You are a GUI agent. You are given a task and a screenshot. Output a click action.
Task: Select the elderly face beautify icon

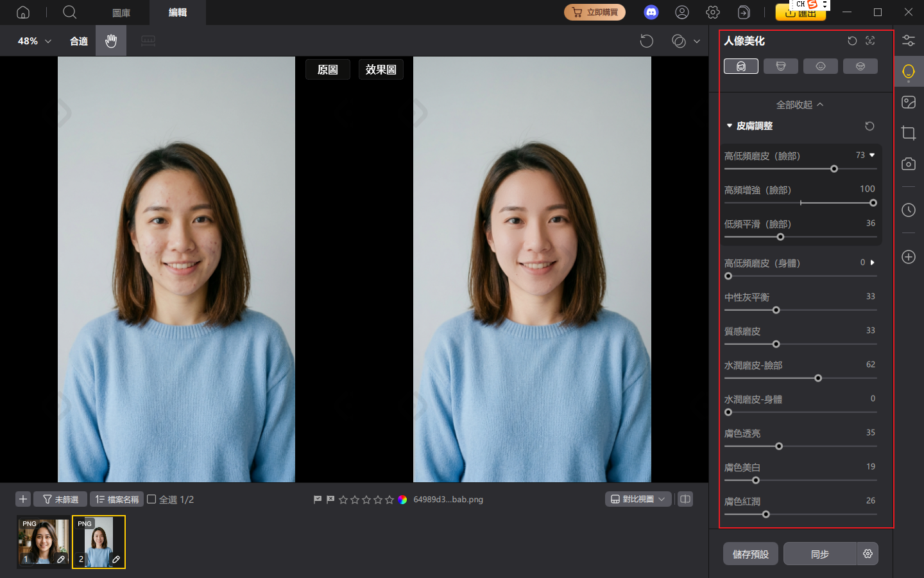click(x=860, y=66)
